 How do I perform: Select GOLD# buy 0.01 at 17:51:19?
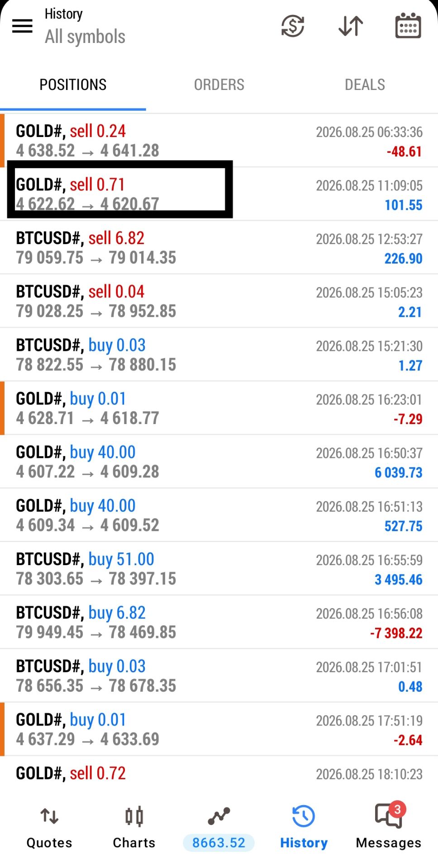pos(219,729)
